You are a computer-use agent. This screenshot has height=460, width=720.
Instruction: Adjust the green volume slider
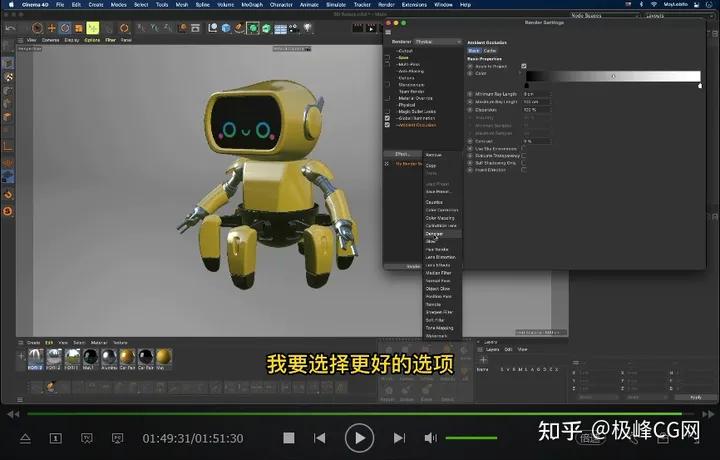[x=471, y=438]
